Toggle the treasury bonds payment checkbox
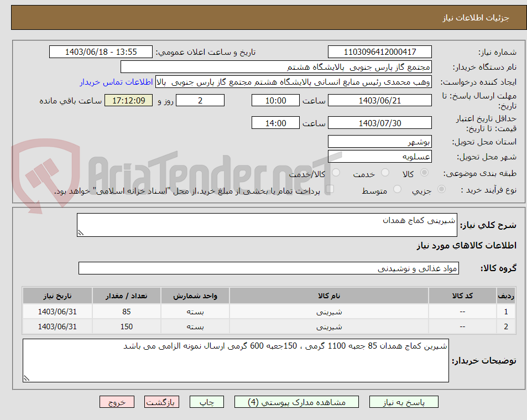The width and height of the screenshot is (527, 420). pyautogui.click(x=330, y=189)
